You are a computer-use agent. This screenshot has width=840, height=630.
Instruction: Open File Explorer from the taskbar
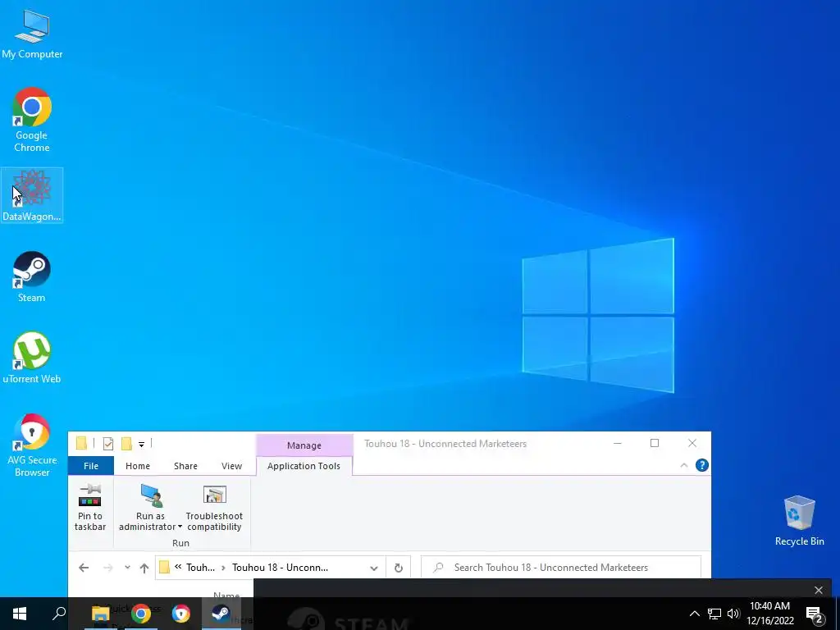tap(100, 614)
